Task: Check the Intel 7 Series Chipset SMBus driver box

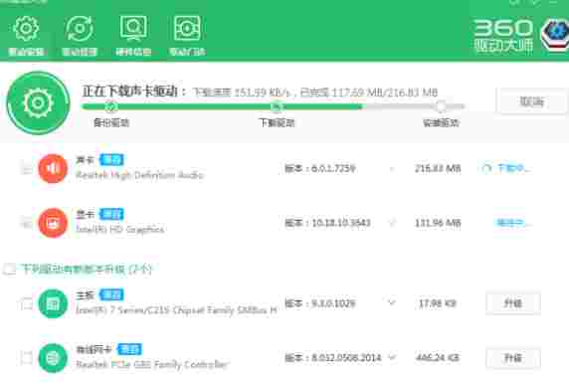Action: pos(26,303)
